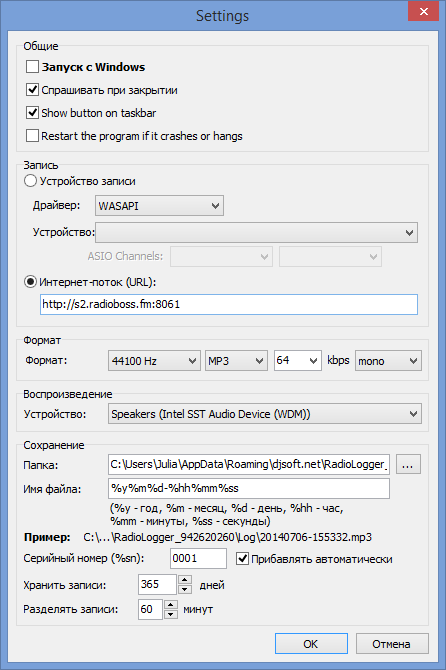The image size is (446, 670).
Task: Confirm the settings with OK button
Action: 311,644
